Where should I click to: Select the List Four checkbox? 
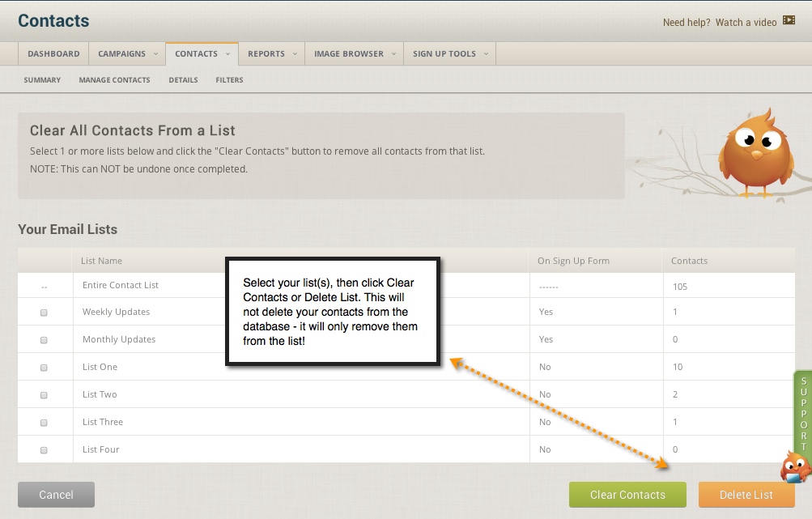pos(45,449)
